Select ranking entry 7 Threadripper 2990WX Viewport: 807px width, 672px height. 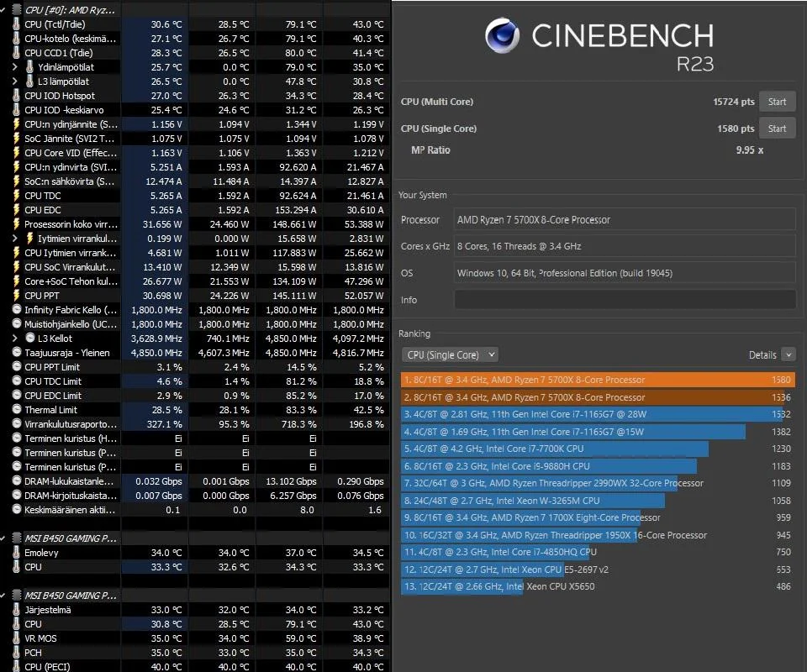[x=598, y=483]
